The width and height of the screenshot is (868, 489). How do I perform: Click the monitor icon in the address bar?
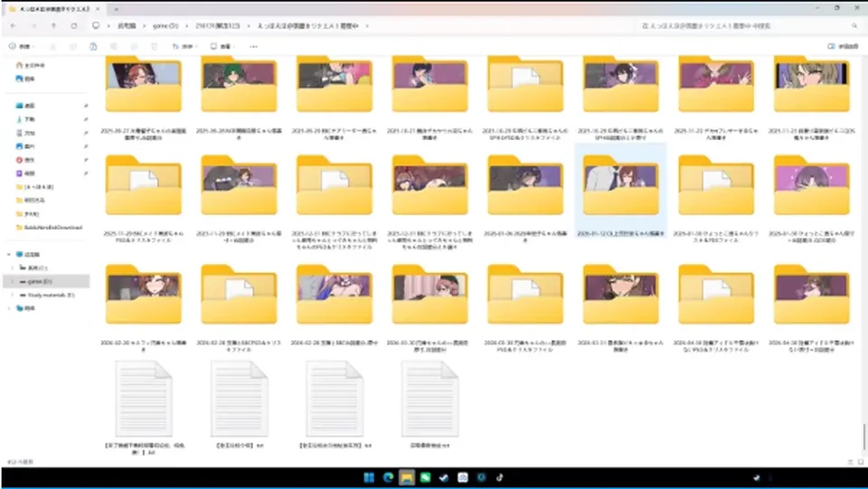[x=96, y=25]
